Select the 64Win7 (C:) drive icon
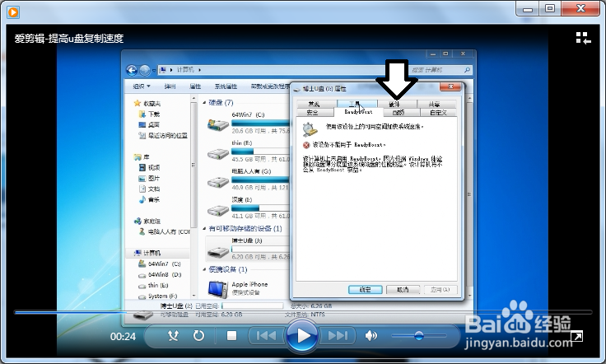The height and width of the screenshot is (364, 606). 218,124
